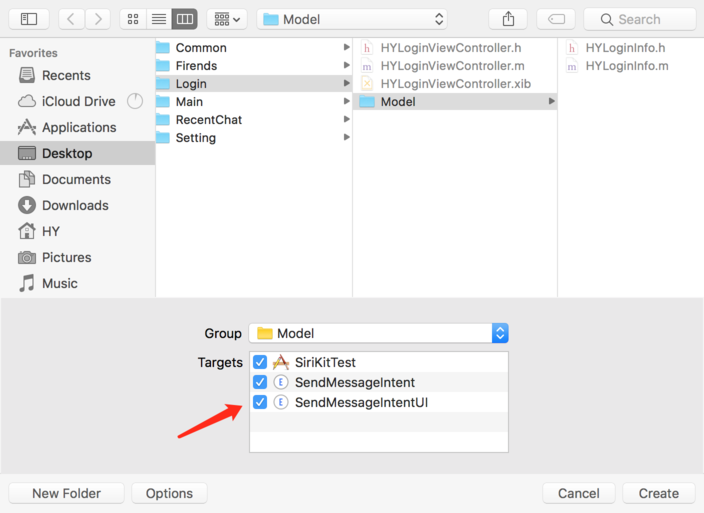The image size is (704, 513).
Task: Switch to icon grid view
Action: (x=133, y=19)
